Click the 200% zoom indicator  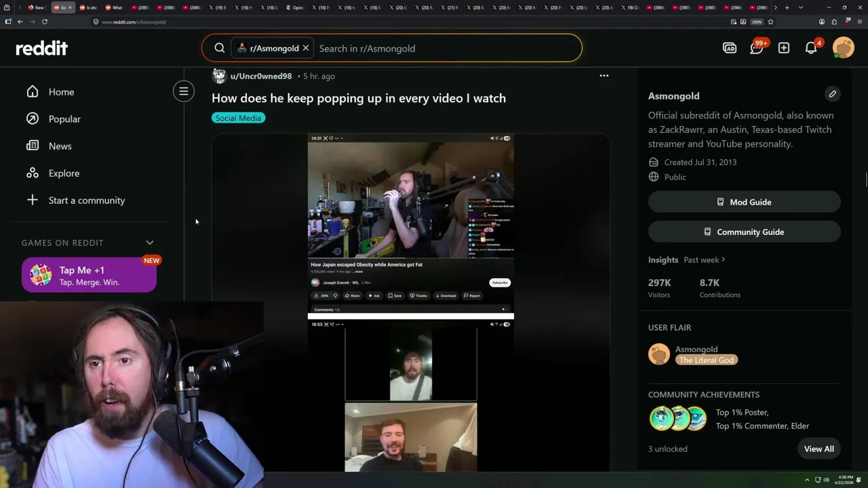click(757, 22)
